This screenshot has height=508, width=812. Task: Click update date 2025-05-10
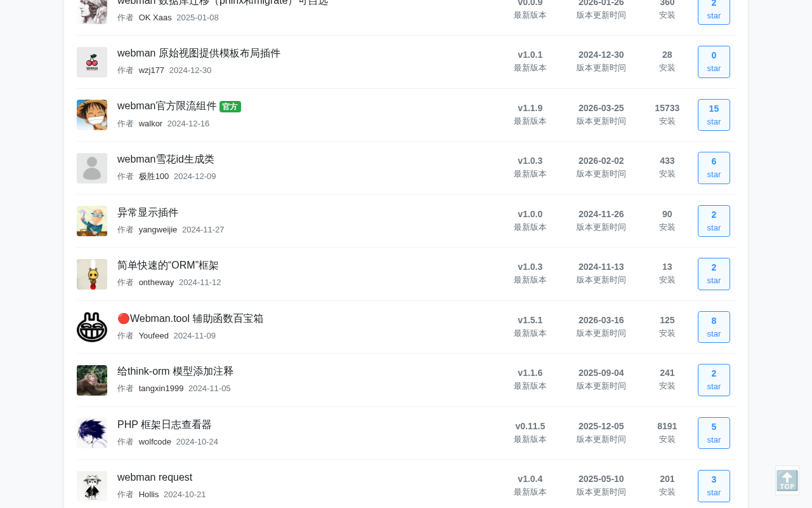(601, 479)
